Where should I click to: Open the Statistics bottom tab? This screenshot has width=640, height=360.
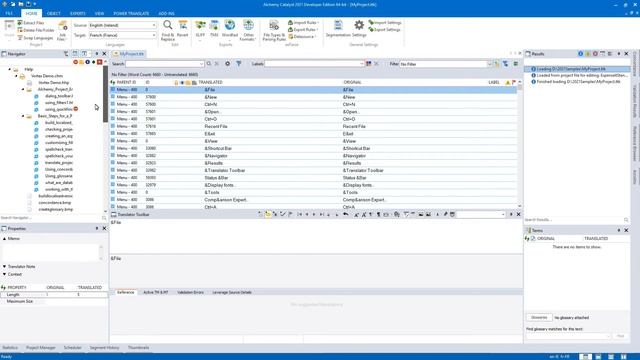(x=10, y=348)
